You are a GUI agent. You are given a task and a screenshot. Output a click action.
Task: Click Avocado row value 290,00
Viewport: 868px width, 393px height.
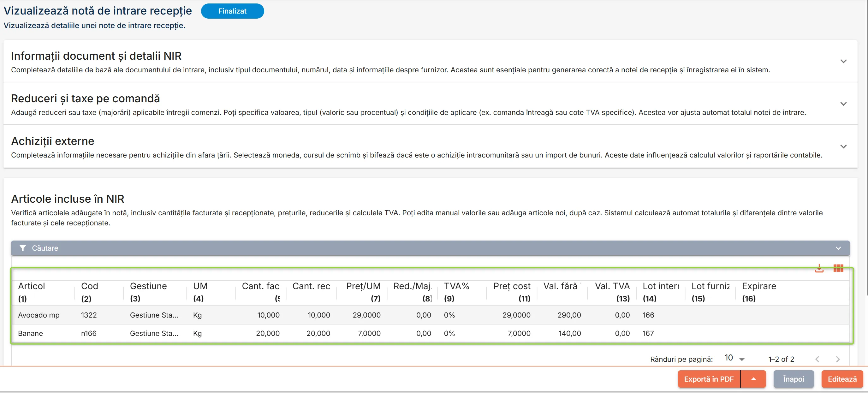click(569, 315)
